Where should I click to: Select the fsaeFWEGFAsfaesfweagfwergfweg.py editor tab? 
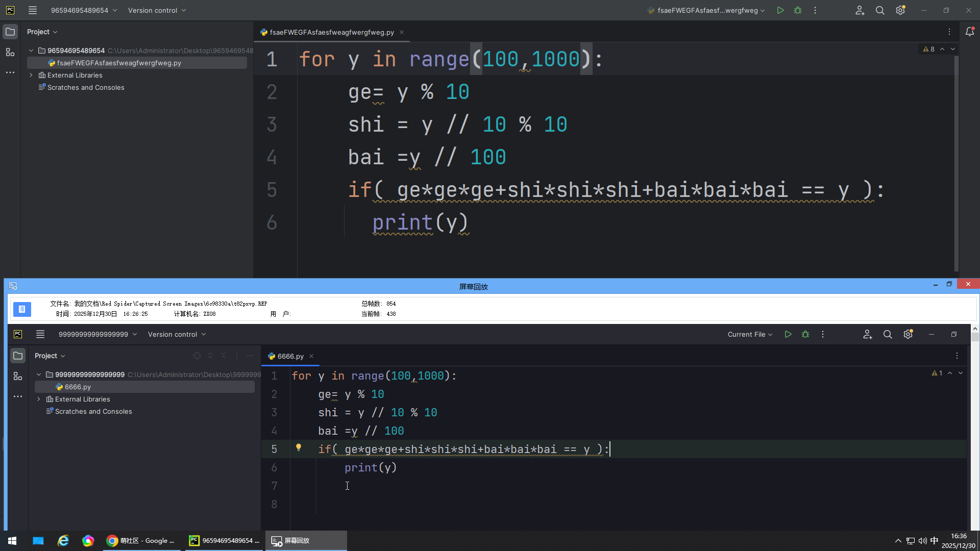(x=331, y=32)
